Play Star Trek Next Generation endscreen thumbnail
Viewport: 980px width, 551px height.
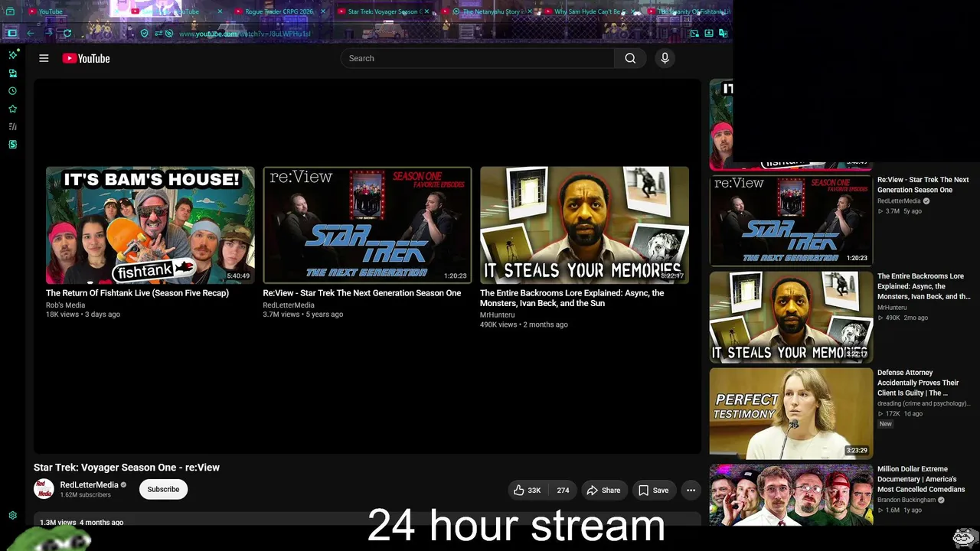click(x=367, y=225)
